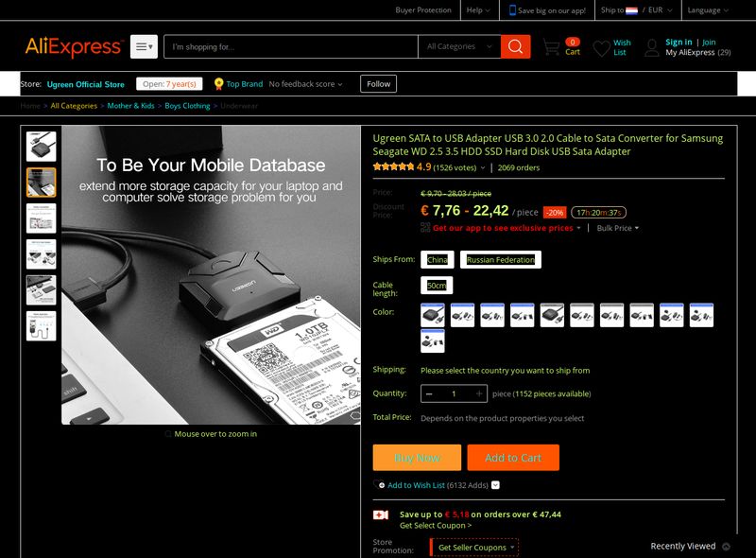
Task: Click the All Categories breadcrumb link
Action: (x=74, y=106)
